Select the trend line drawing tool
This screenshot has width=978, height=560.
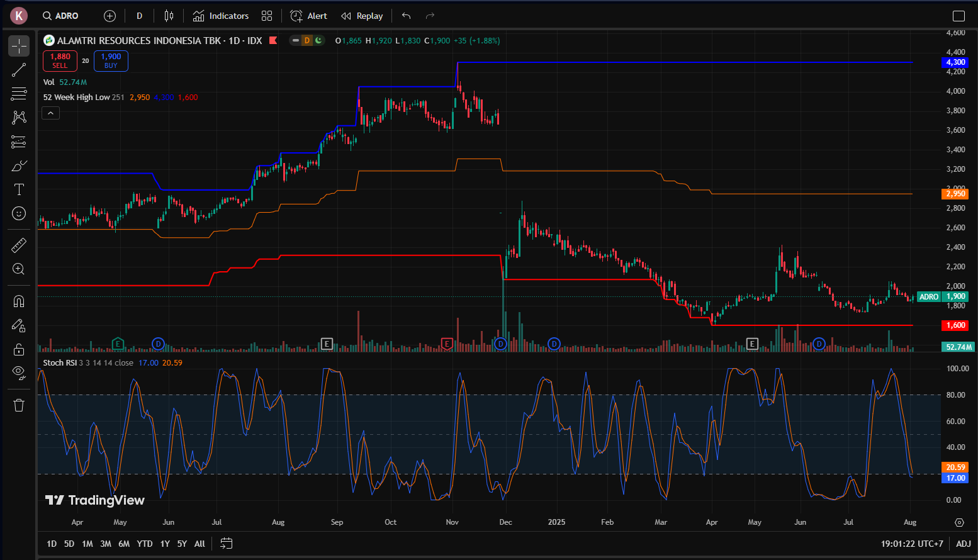pyautogui.click(x=19, y=70)
